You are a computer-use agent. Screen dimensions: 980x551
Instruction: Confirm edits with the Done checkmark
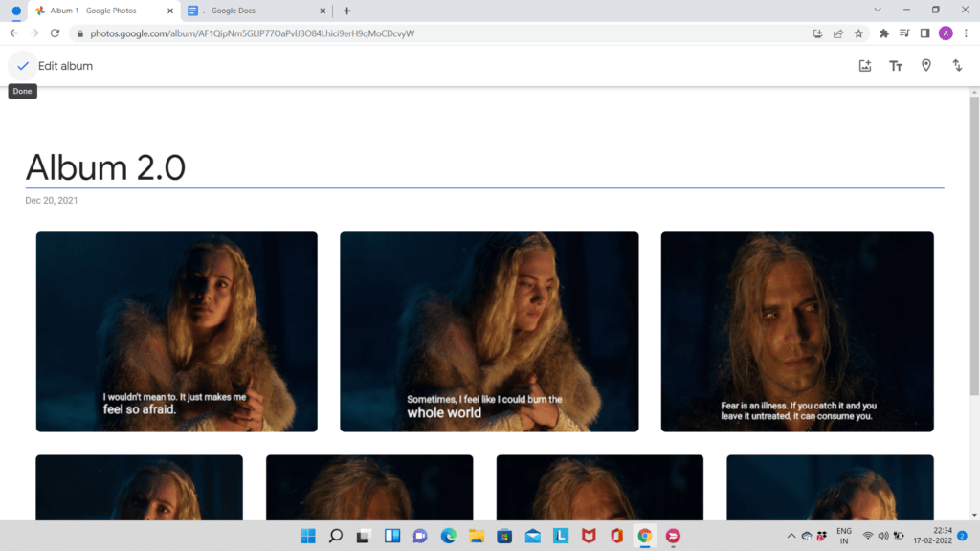tap(23, 65)
